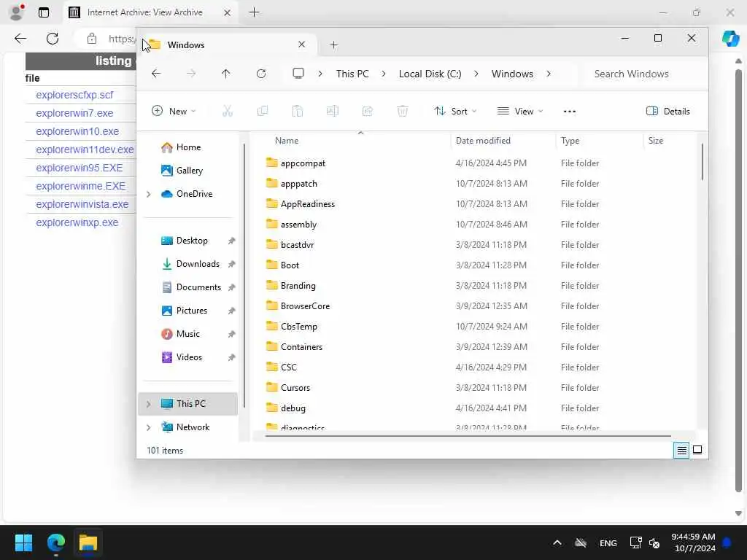This screenshot has width=747, height=560.
Task: Click the explorerscfxp.scf link
Action: (x=74, y=95)
